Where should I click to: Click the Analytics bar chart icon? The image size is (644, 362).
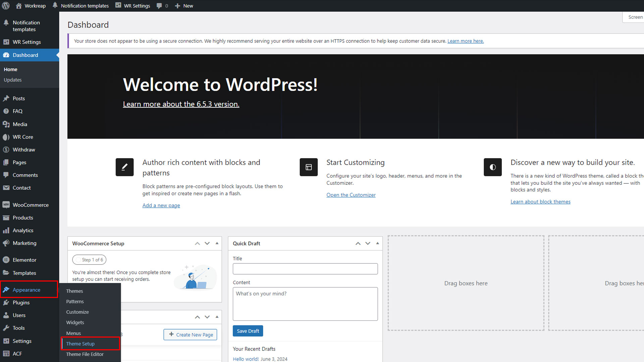(x=6, y=230)
